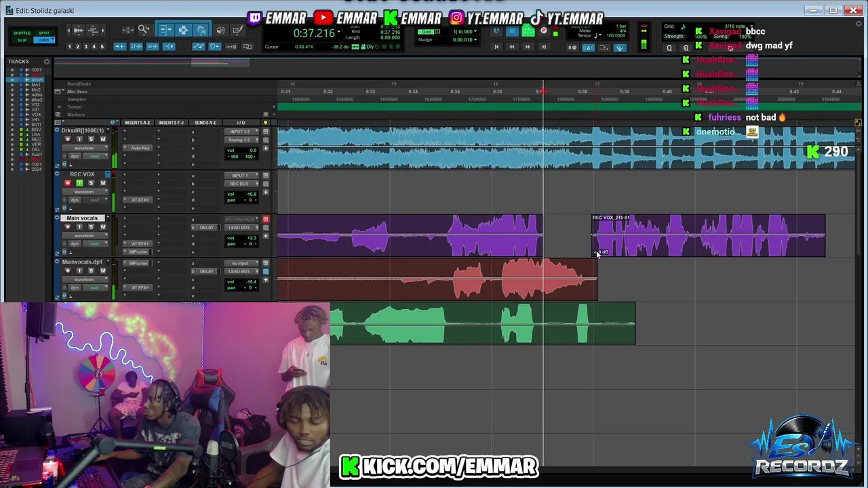
Task: Select track 2024 in Tracks list
Action: click(x=37, y=169)
